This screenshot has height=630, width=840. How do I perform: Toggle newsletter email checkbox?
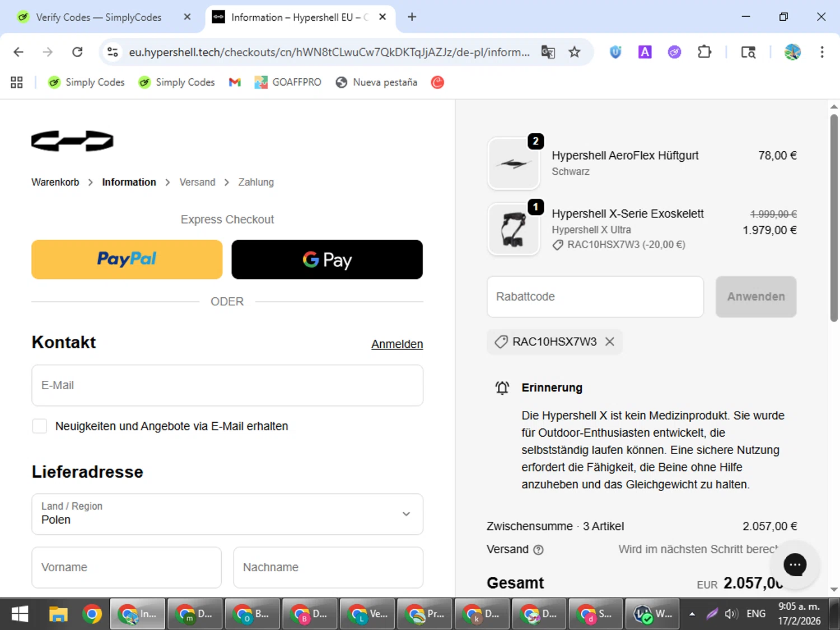coord(40,426)
